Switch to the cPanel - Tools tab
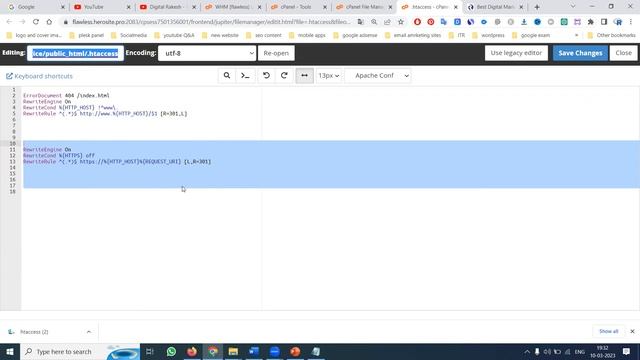 [x=298, y=7]
